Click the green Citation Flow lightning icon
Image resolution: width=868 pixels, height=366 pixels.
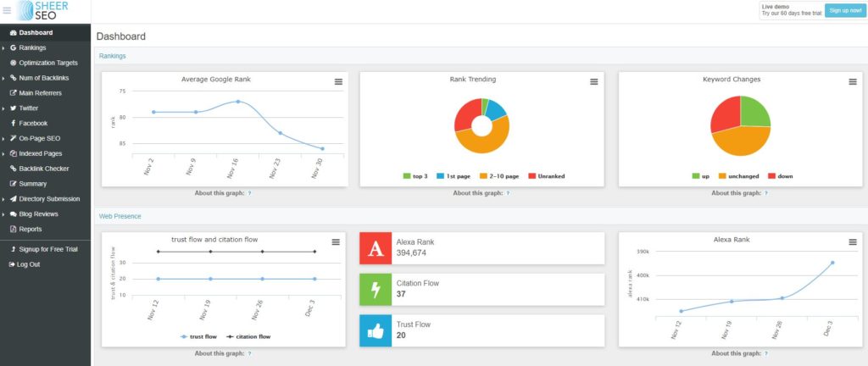pyautogui.click(x=376, y=289)
